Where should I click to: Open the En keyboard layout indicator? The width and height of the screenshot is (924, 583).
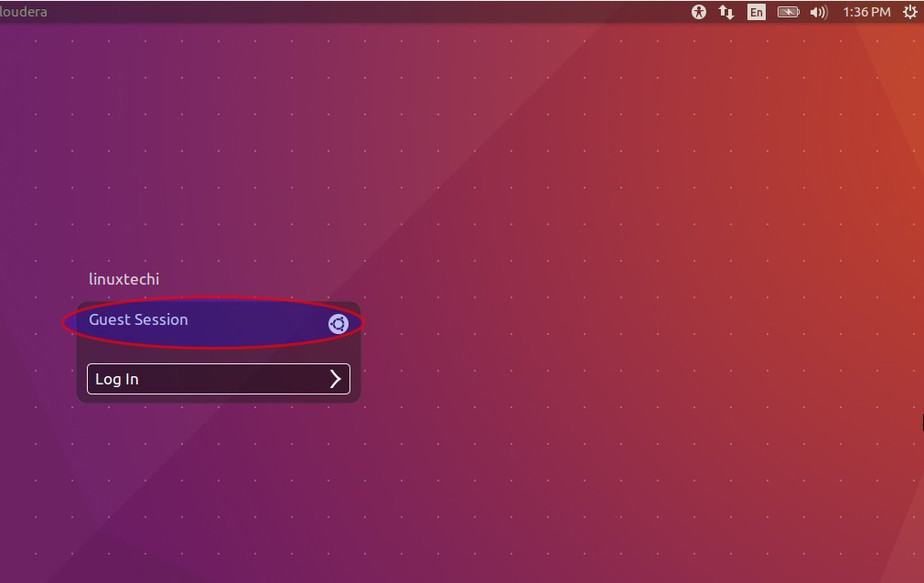(756, 12)
